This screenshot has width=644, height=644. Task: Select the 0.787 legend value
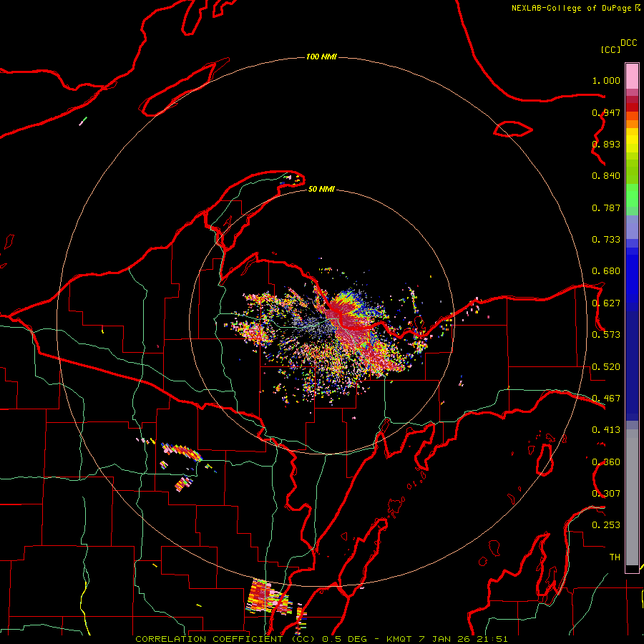pyautogui.click(x=606, y=208)
